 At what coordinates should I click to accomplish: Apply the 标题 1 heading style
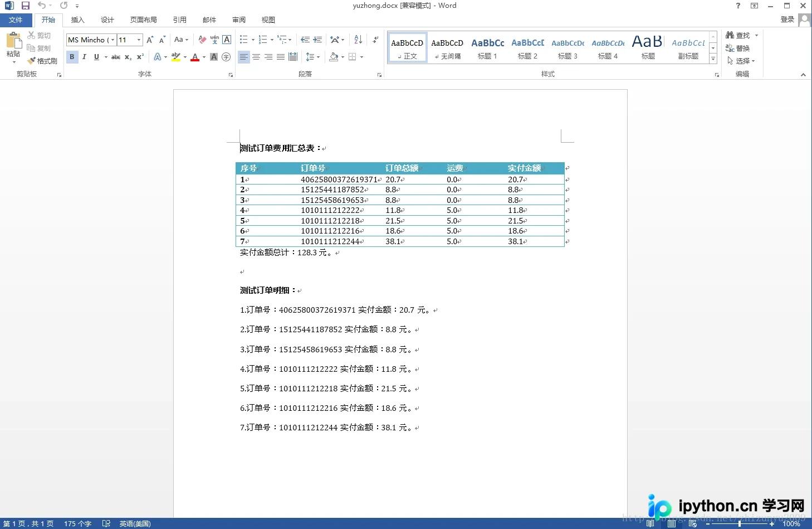(487, 47)
